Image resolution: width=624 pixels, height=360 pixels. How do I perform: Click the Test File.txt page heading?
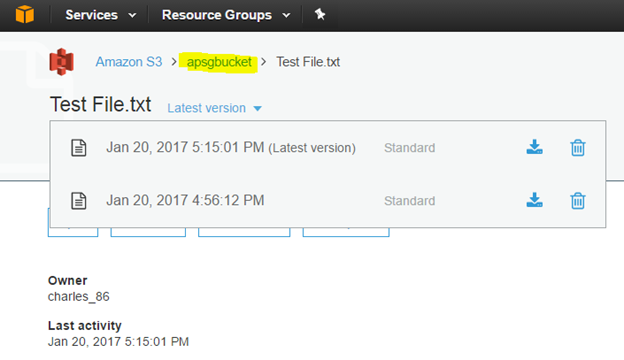[x=100, y=104]
